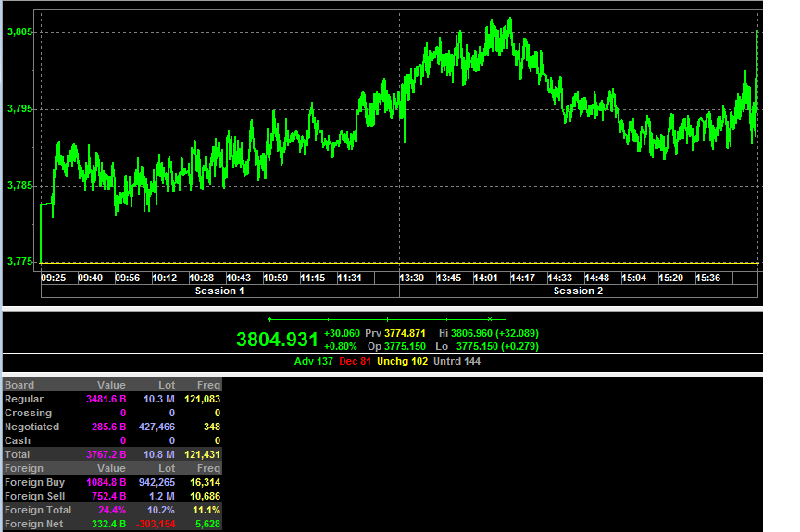Click the index value 3804.931
This screenshot has height=532, width=800.
coord(277,340)
